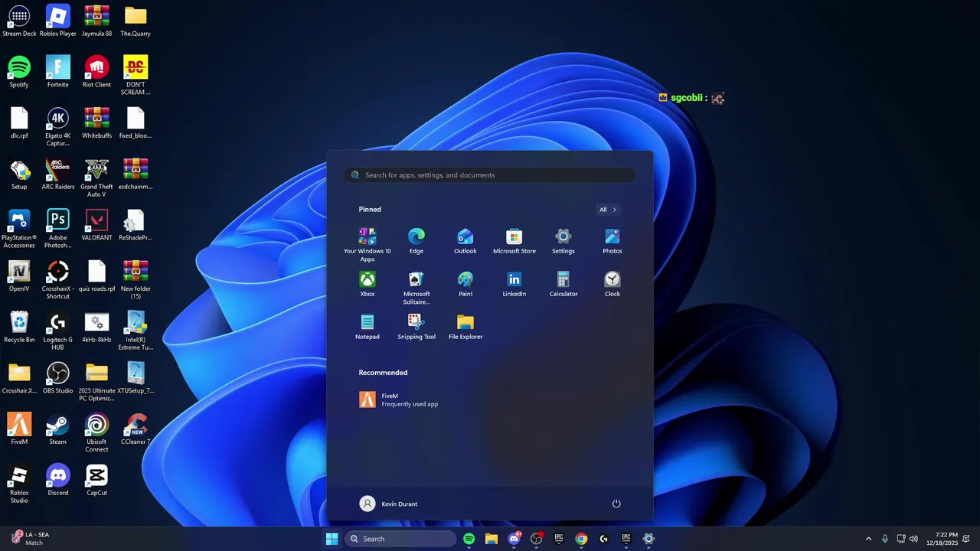Select the VALORANT desktop shortcut
The height and width of the screenshot is (551, 980).
(x=96, y=225)
